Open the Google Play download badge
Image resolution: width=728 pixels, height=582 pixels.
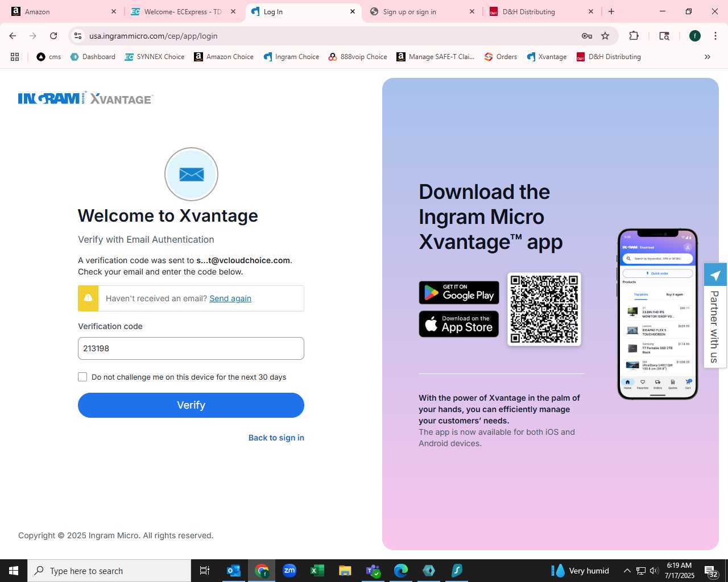459,293
